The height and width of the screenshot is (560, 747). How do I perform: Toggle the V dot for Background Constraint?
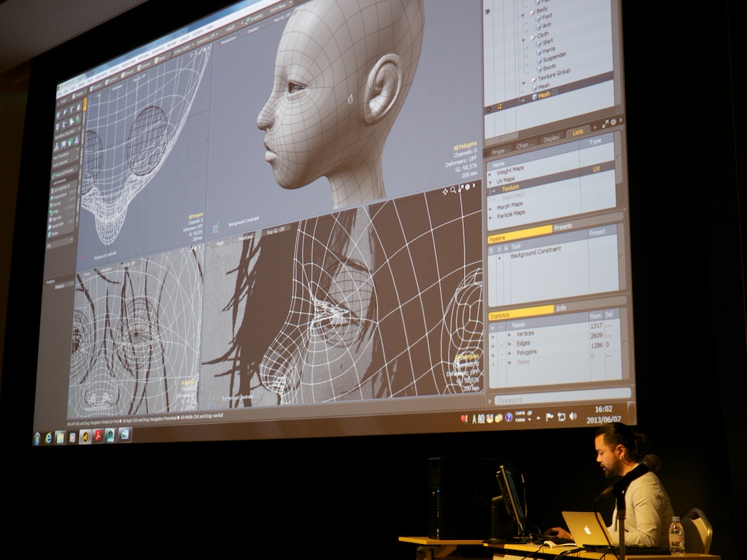pos(500,258)
